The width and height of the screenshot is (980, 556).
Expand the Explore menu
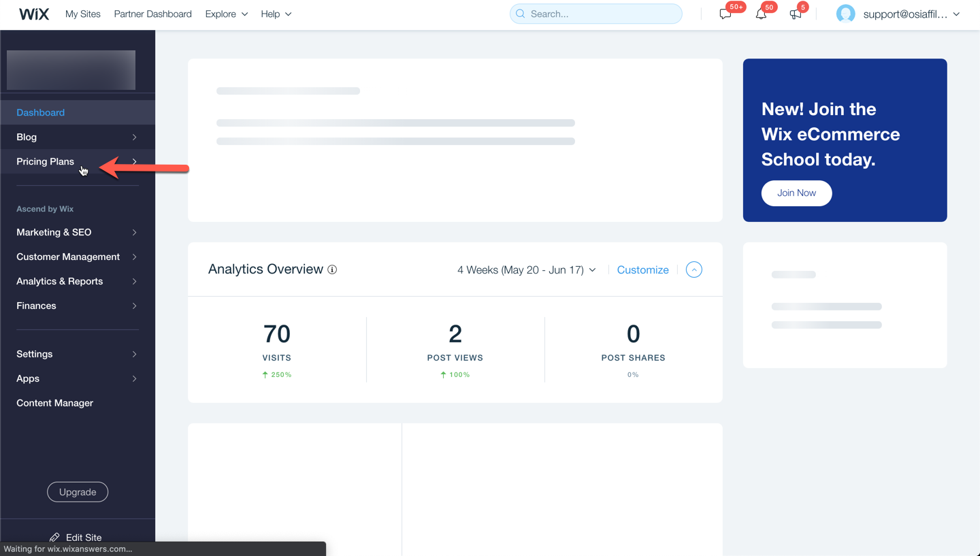[227, 14]
